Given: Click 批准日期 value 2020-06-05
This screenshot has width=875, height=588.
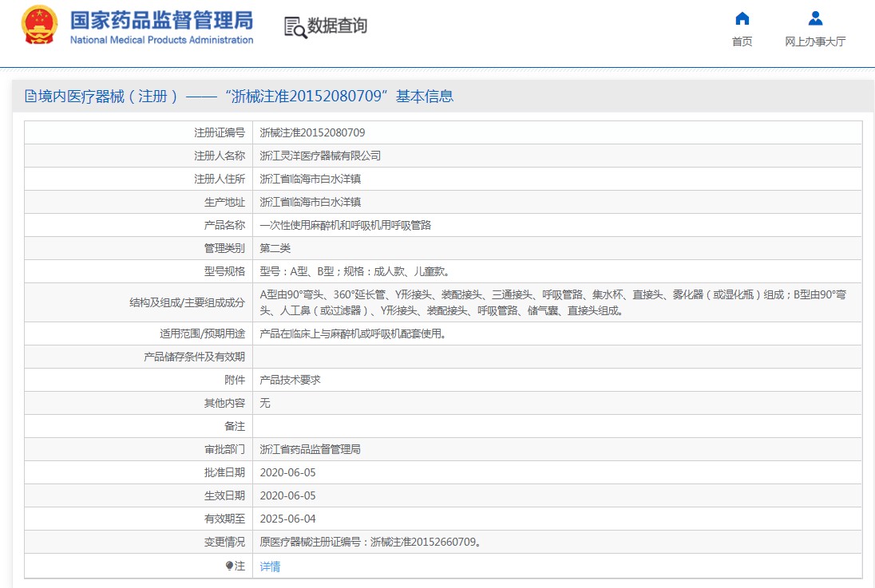Looking at the screenshot, I should (x=288, y=472).
